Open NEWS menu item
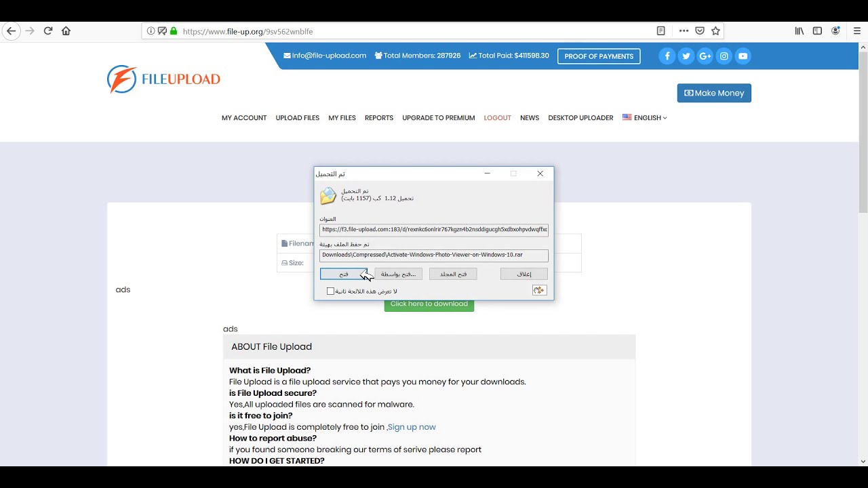This screenshot has width=868, height=488. [530, 118]
